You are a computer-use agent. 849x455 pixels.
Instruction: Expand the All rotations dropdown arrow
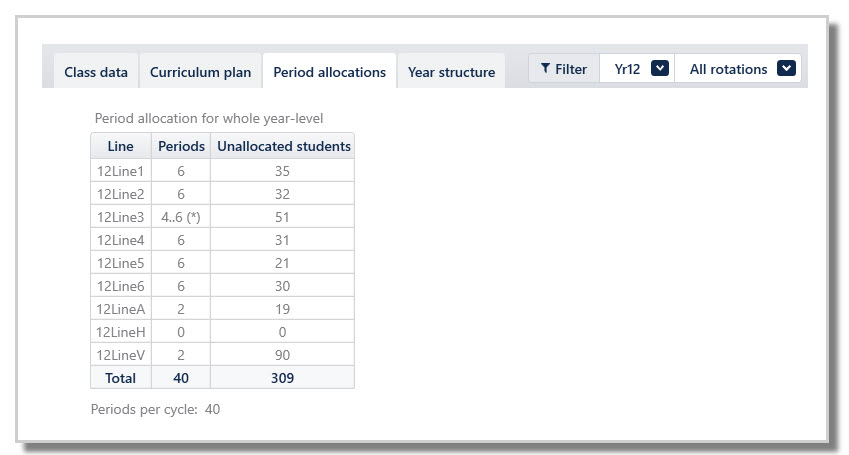click(786, 69)
